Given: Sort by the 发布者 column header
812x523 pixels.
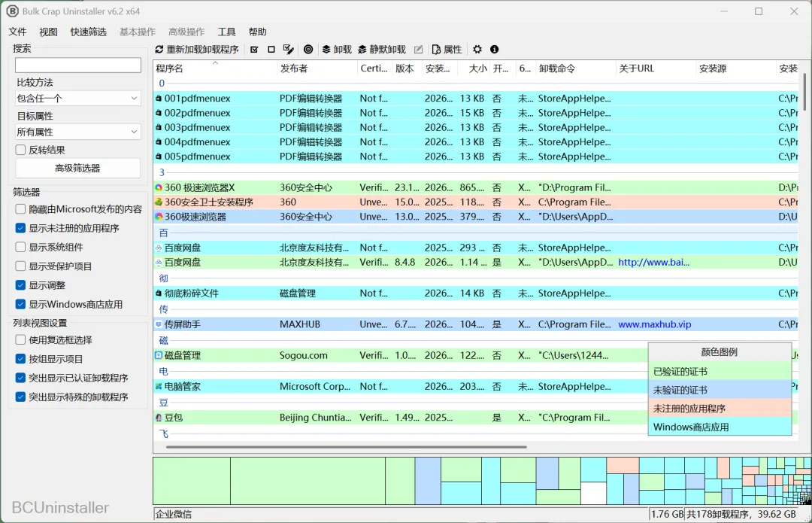Looking at the screenshot, I should click(x=317, y=68).
